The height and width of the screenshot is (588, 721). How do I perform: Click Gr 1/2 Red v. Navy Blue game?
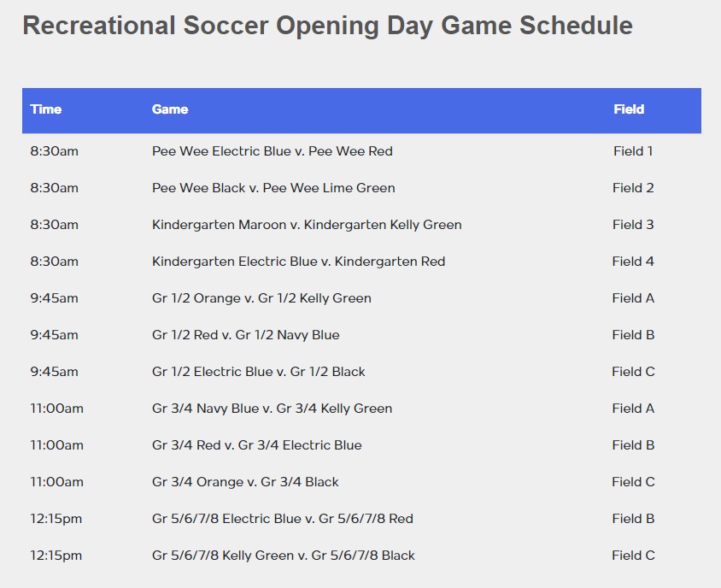coord(245,335)
